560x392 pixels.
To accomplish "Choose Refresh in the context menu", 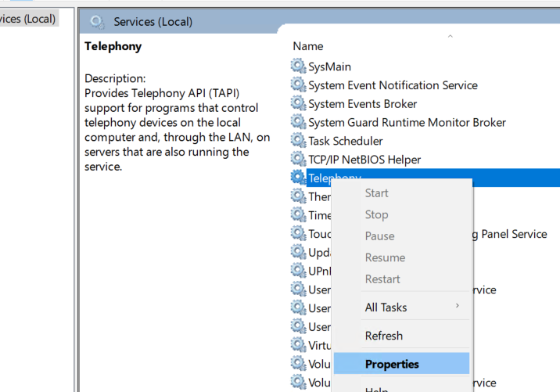I will pos(384,336).
